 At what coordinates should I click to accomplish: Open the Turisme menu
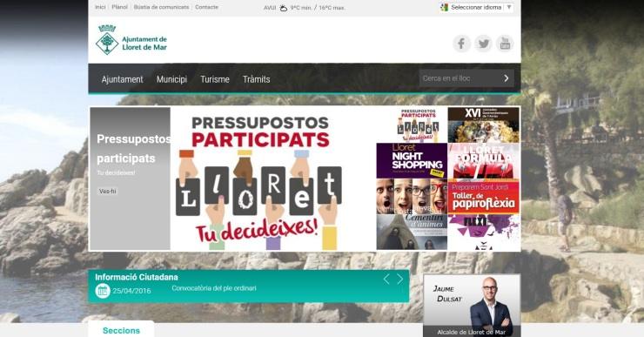tap(215, 79)
